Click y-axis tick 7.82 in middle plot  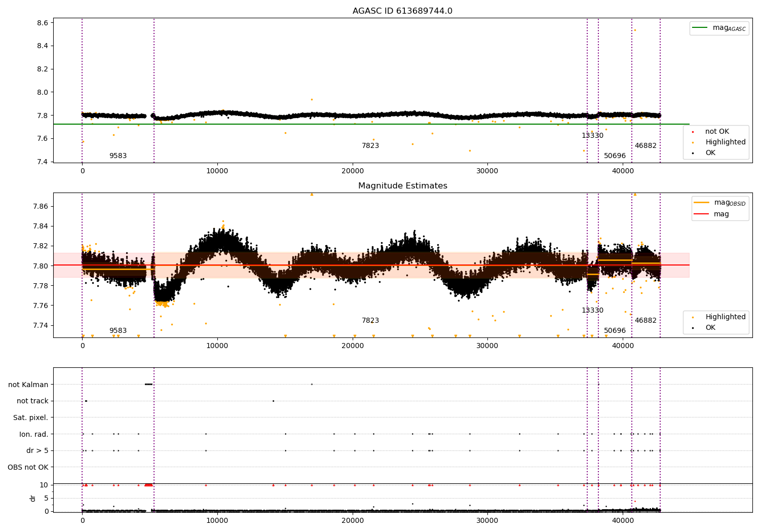(41, 246)
